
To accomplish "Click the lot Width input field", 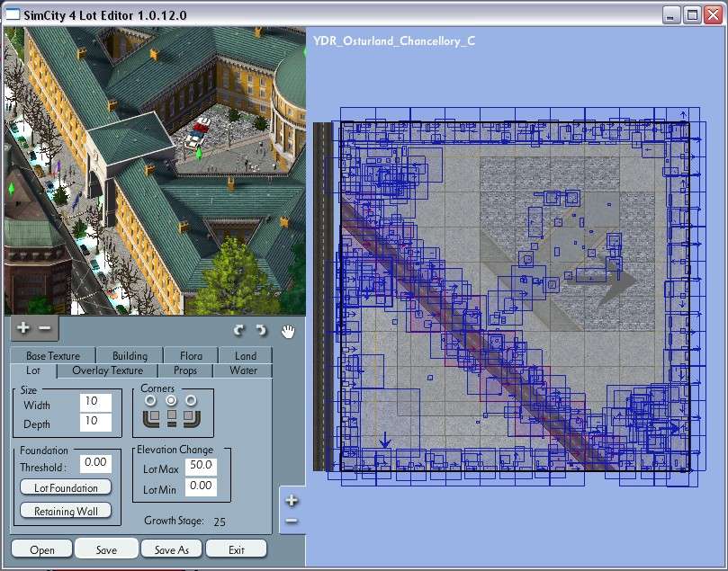I will pos(95,403).
